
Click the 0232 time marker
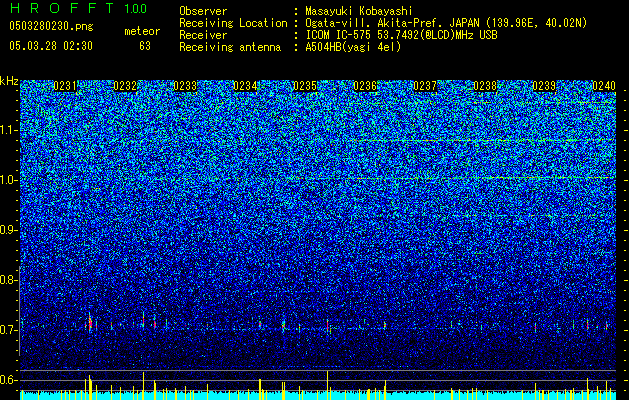[x=125, y=86]
